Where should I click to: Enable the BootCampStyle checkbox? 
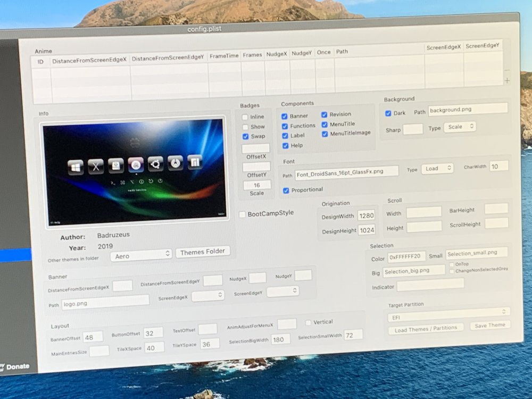click(x=242, y=214)
